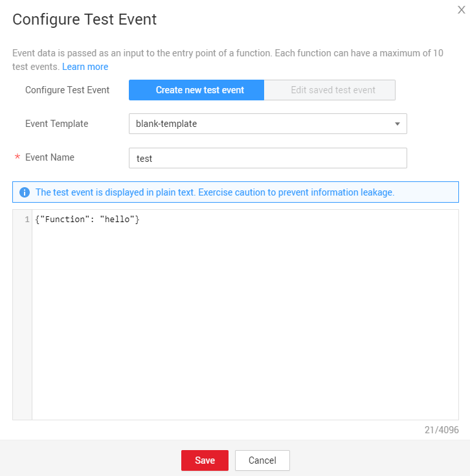Open the Learn more link

(85, 67)
